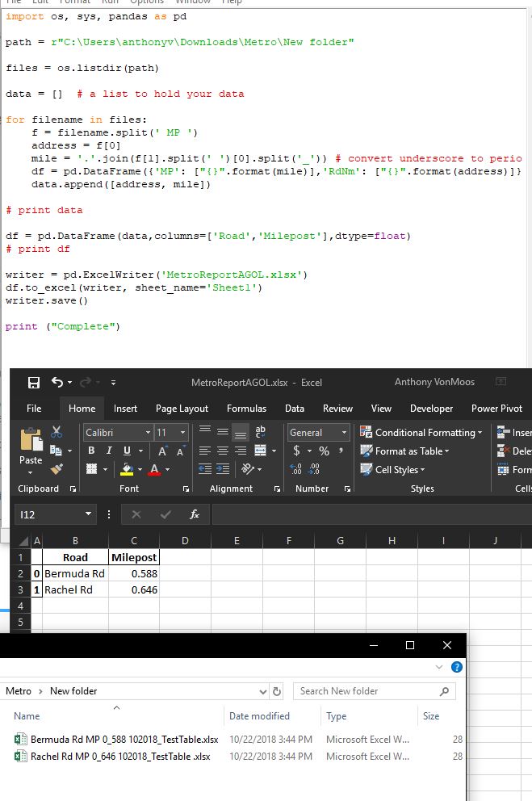Click the Search New folder box
The image size is (532, 801).
375,690
